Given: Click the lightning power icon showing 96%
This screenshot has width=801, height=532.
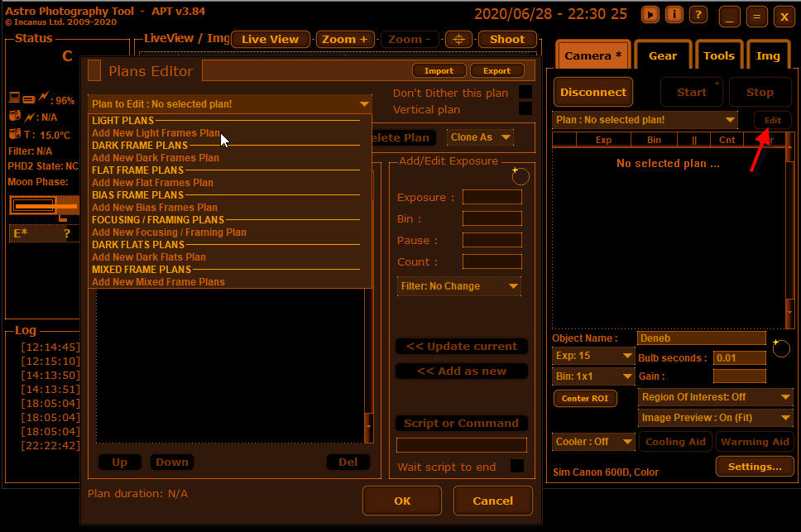Looking at the screenshot, I should point(44,98).
